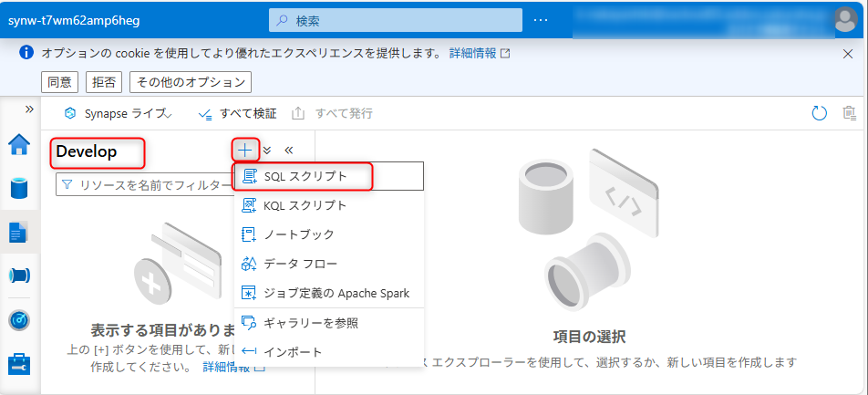Click the plus add-resource button
868x395 pixels.
245,151
